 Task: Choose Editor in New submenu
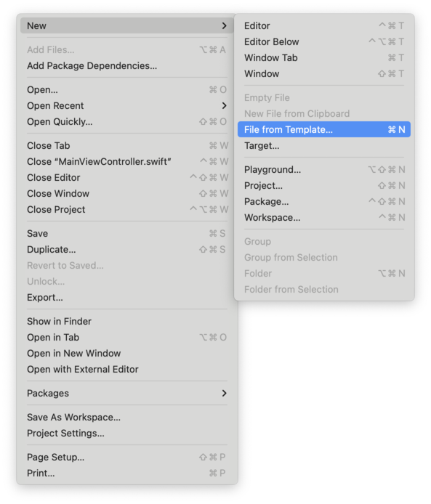pos(324,25)
